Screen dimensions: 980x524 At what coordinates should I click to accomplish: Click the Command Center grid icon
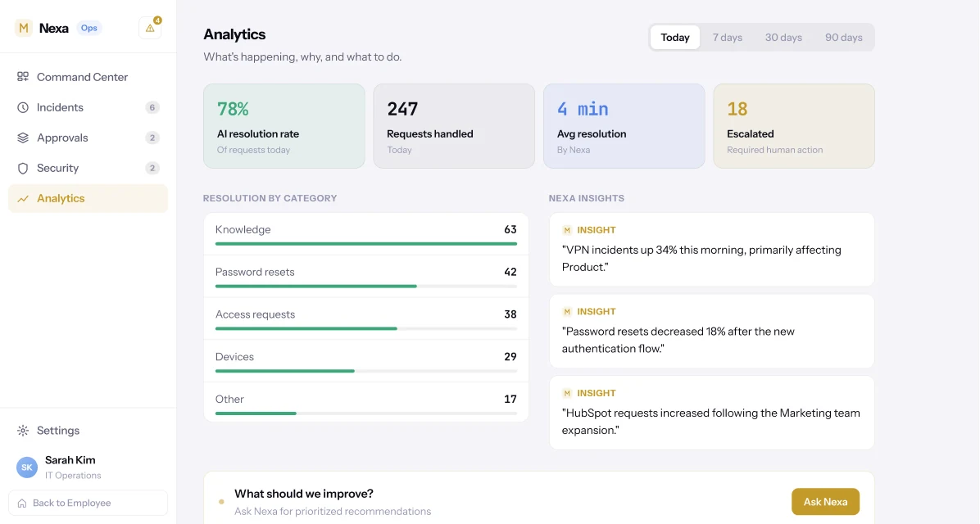tap(23, 77)
